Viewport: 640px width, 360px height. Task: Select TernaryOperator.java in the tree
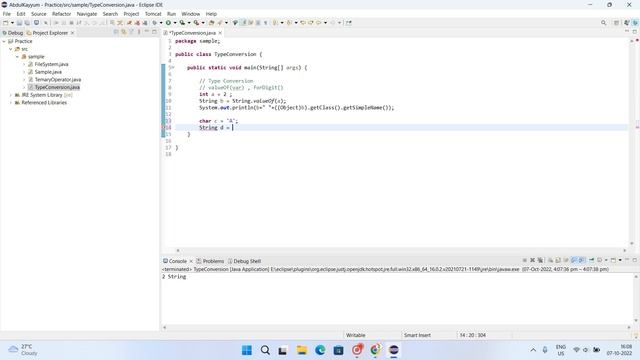coord(58,80)
